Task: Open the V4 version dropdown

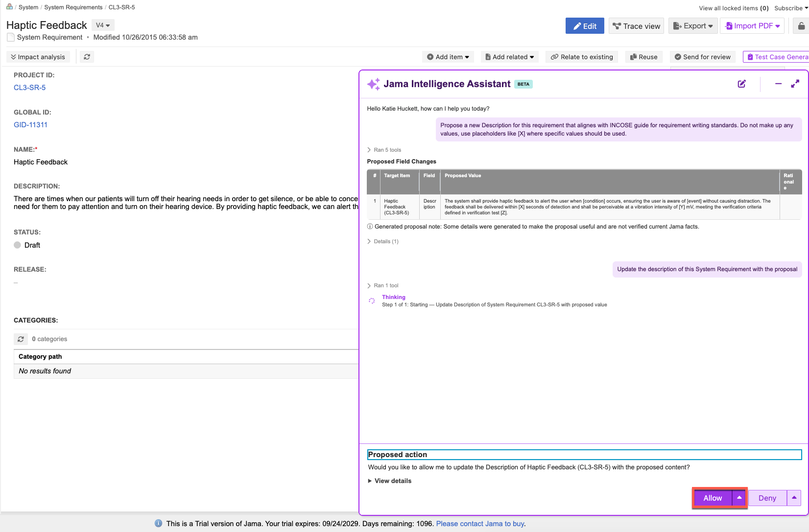Action: coord(103,25)
